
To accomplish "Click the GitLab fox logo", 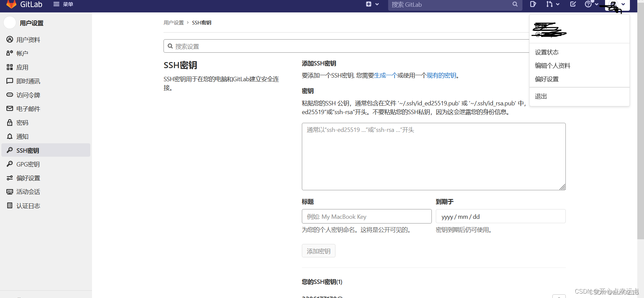I will [11, 4].
